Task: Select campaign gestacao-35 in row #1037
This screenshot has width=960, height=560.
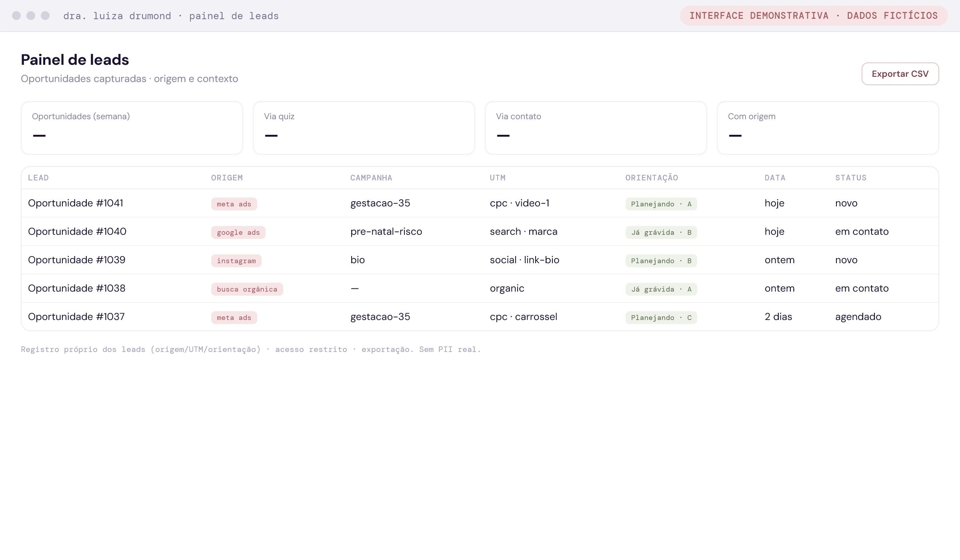Action: click(380, 317)
